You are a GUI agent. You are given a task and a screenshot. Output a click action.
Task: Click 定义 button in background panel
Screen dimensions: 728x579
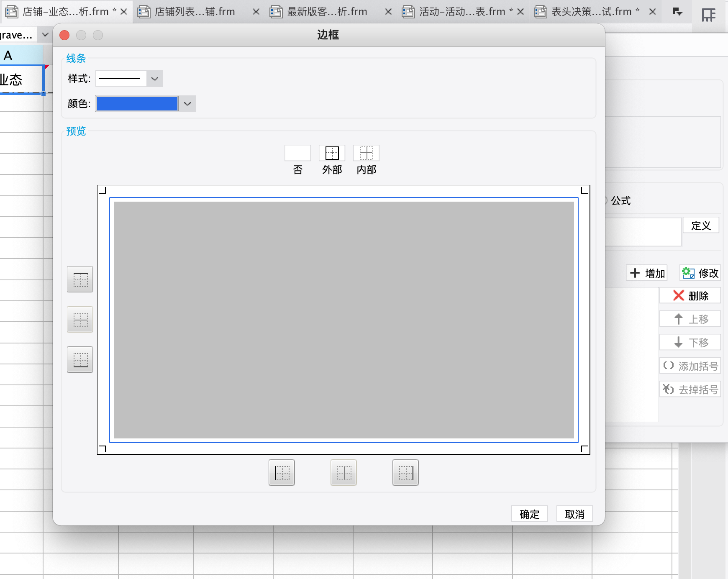click(701, 225)
